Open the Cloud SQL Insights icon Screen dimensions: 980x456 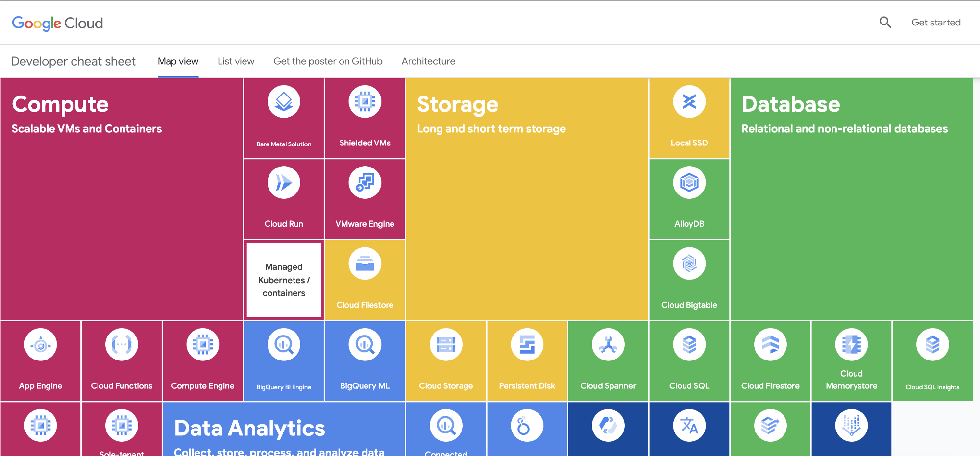(x=932, y=345)
